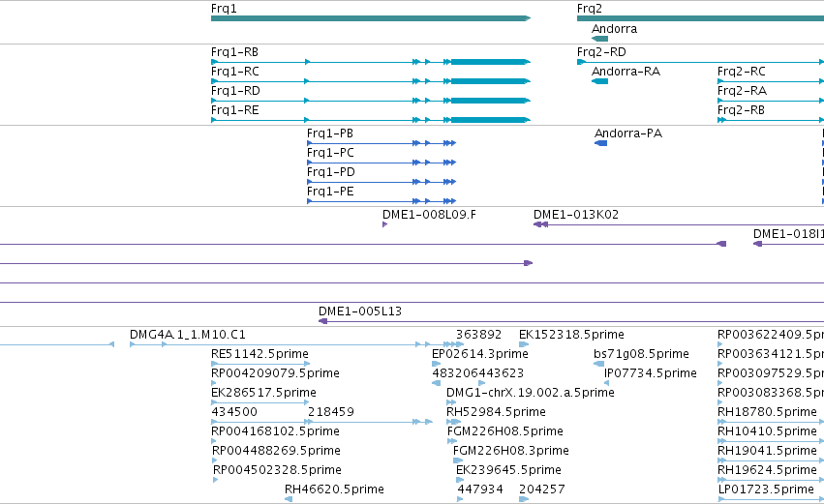Click the 434500 feature label

tap(234, 412)
